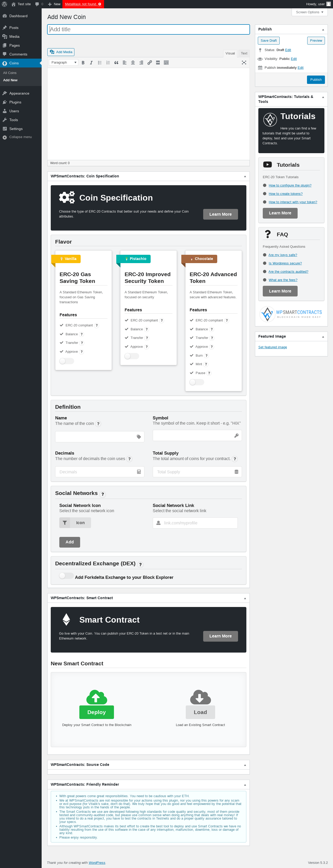Click the Add social network button
Image resolution: width=333 pixels, height=868 pixels.
(70, 542)
